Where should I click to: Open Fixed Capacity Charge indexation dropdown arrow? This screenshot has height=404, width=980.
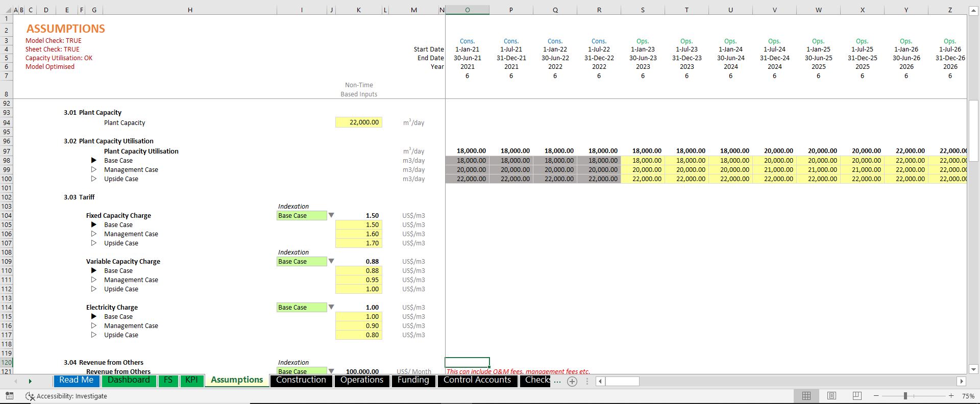pos(331,215)
